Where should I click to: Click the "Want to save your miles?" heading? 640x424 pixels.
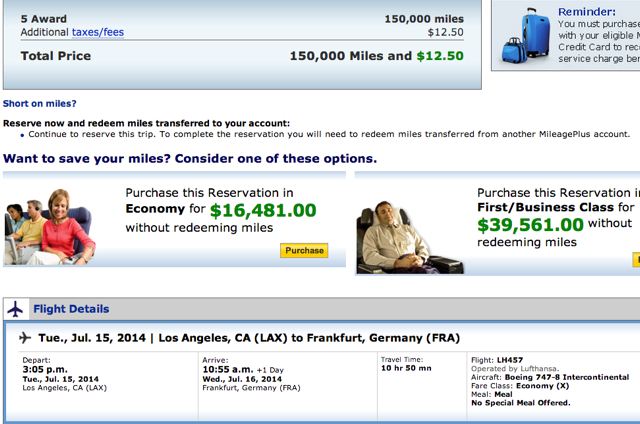[x=87, y=158]
